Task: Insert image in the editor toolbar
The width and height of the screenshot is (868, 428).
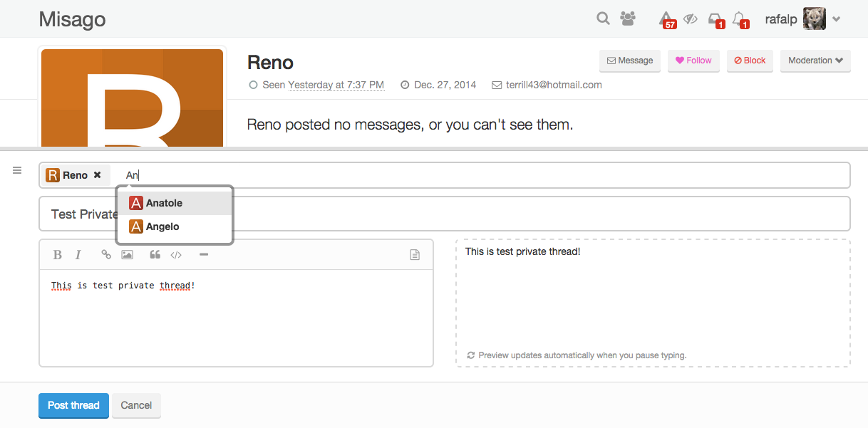Action: 128,255
